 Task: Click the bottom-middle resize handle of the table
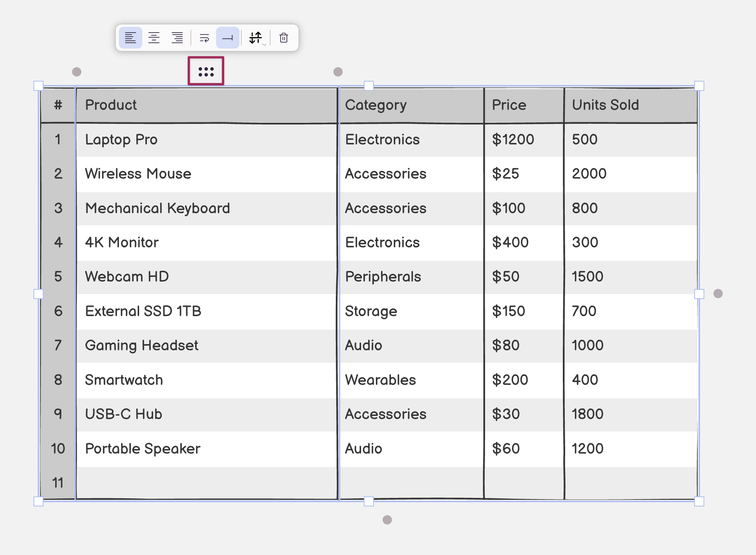pyautogui.click(x=368, y=501)
